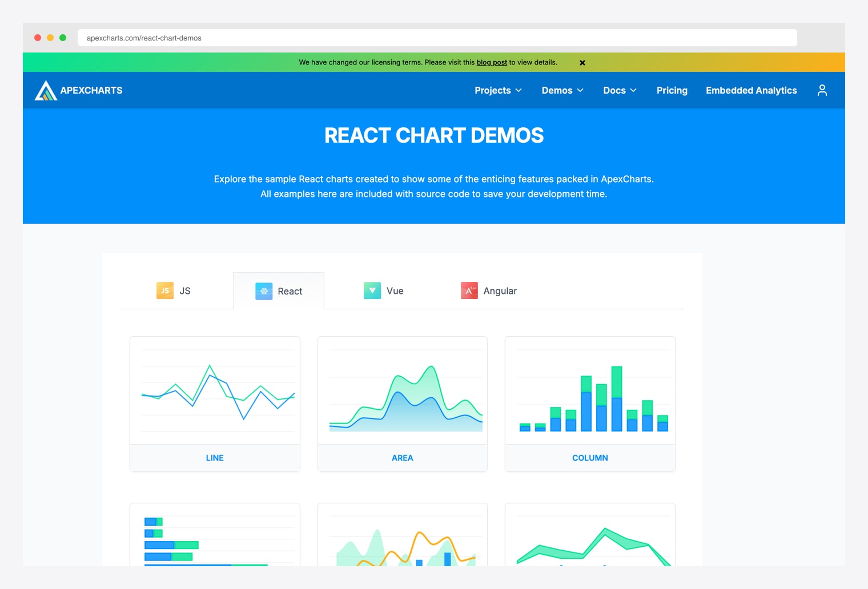Click the ApexCharts logo icon
This screenshot has width=868, height=589.
click(x=46, y=90)
